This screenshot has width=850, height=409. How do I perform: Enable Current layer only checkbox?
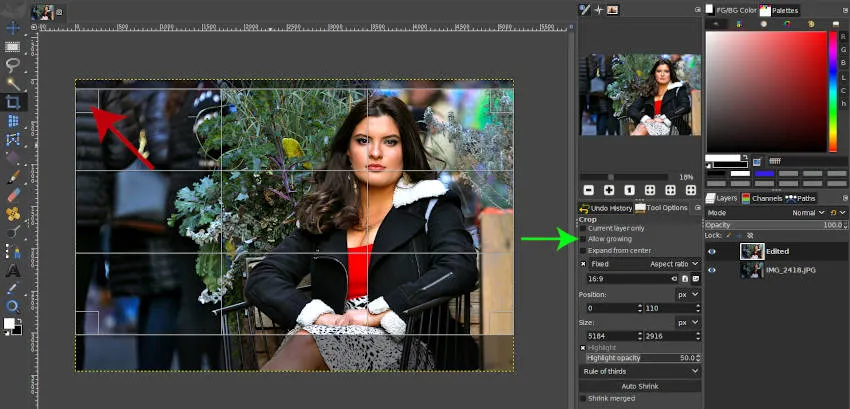[x=584, y=229]
